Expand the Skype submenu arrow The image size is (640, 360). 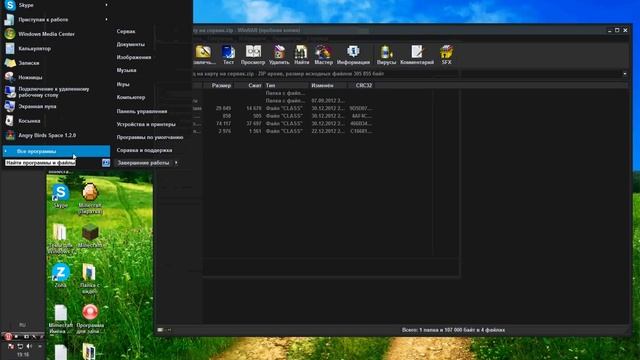pos(107,5)
